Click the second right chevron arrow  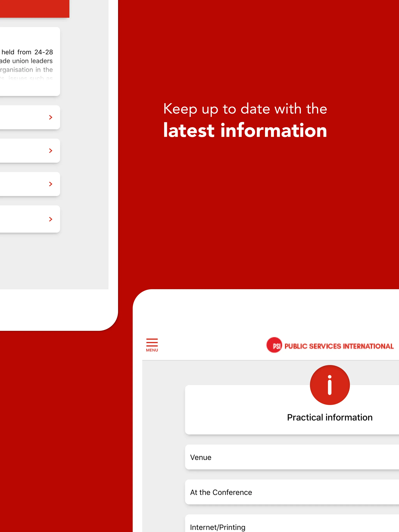click(50, 150)
